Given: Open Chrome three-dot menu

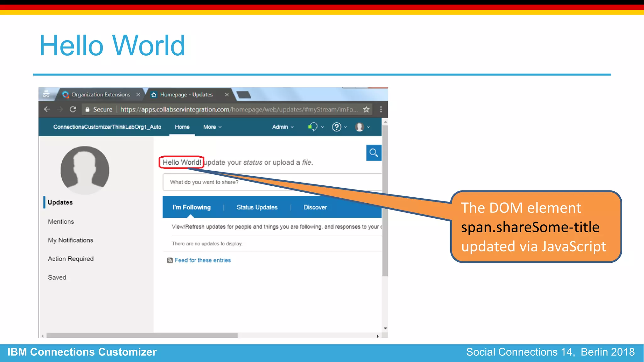Looking at the screenshot, I should [x=381, y=109].
